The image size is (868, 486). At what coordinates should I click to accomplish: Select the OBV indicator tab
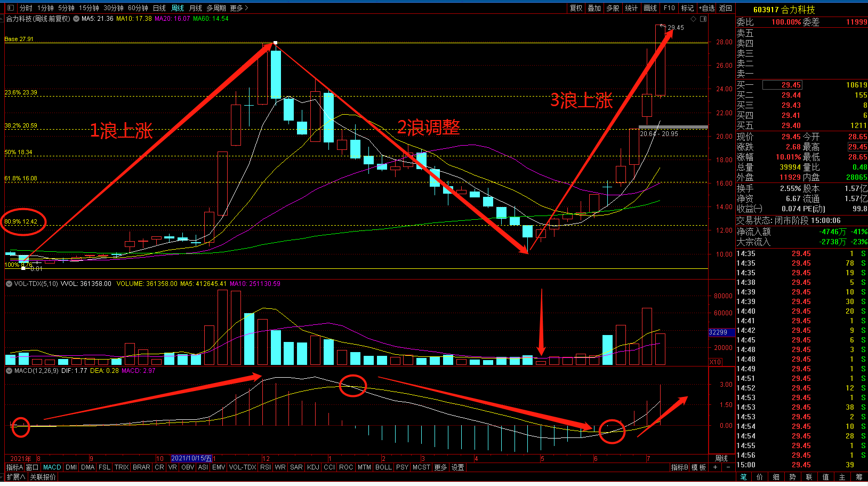[x=188, y=467]
